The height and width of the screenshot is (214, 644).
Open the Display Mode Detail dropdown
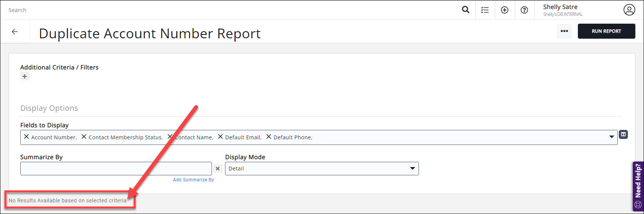point(322,169)
